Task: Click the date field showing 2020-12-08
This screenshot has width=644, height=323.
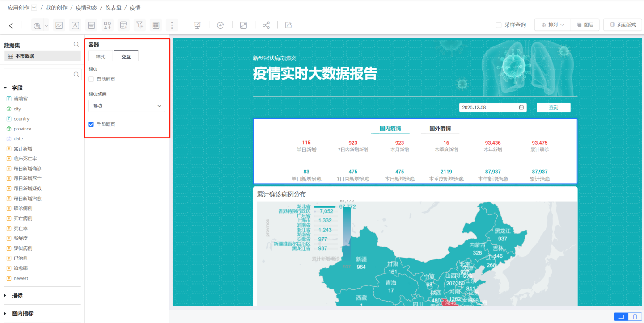Action: click(492, 108)
